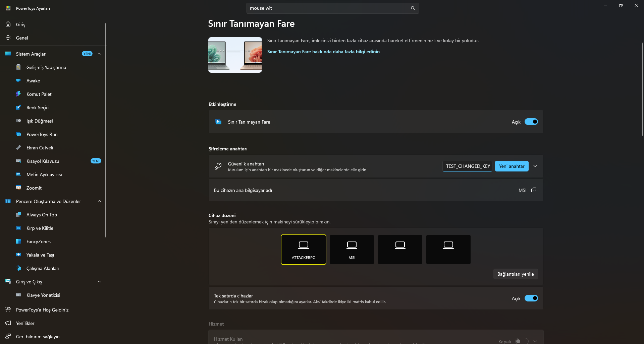This screenshot has height=344, width=644.
Task: Open the Genel menu item
Action: click(x=53, y=38)
